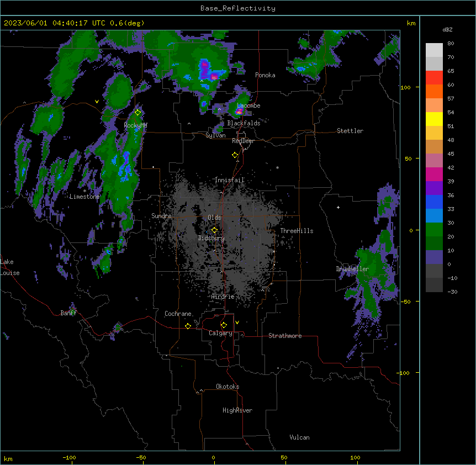Click the km label at bottom left
This screenshot has width=476, height=465.
tap(8, 458)
